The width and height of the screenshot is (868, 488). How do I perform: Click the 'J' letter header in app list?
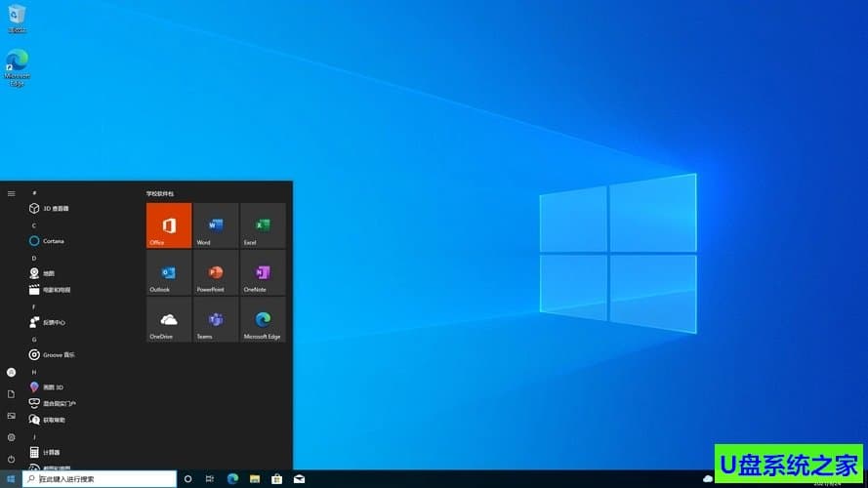[34, 437]
